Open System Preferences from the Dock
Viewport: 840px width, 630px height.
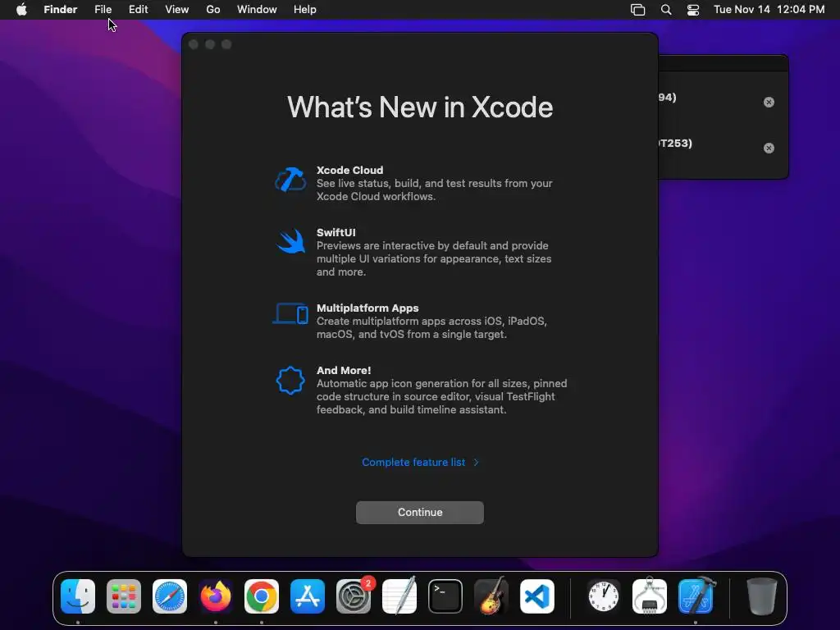pos(354,596)
